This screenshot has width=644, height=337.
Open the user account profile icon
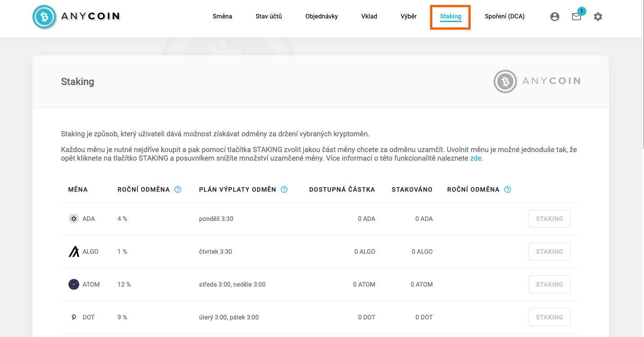coord(555,17)
